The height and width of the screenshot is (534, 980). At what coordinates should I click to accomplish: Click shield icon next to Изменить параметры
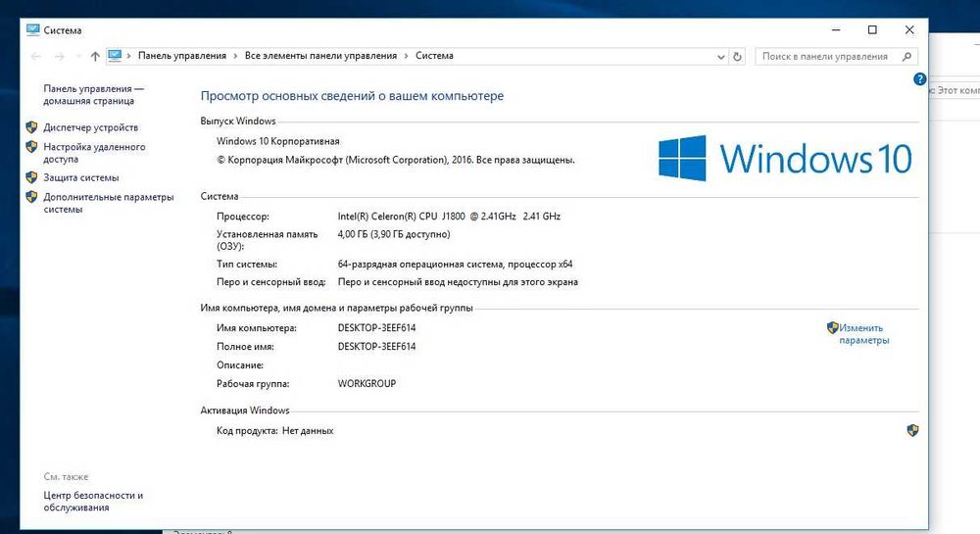tap(832, 327)
